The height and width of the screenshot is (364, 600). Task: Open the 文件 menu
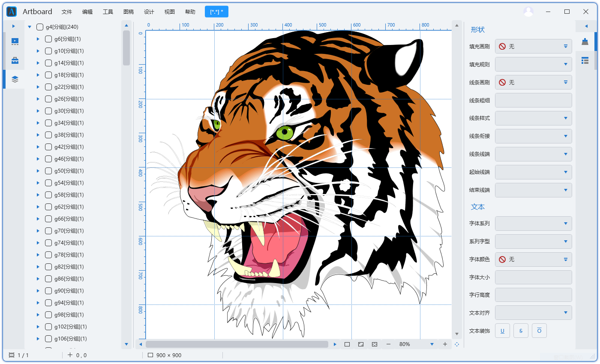pyautogui.click(x=67, y=12)
